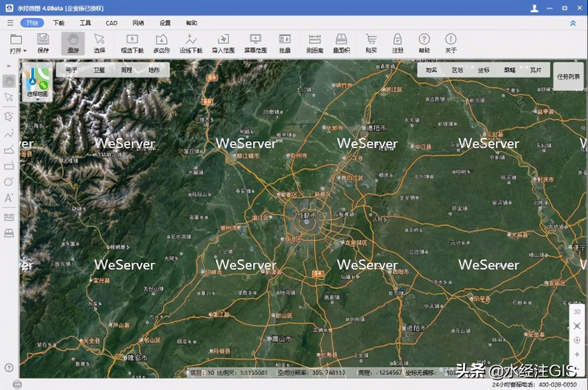Select the hand pan tool in the left sidebar
The image size is (588, 390).
pos(9,81)
